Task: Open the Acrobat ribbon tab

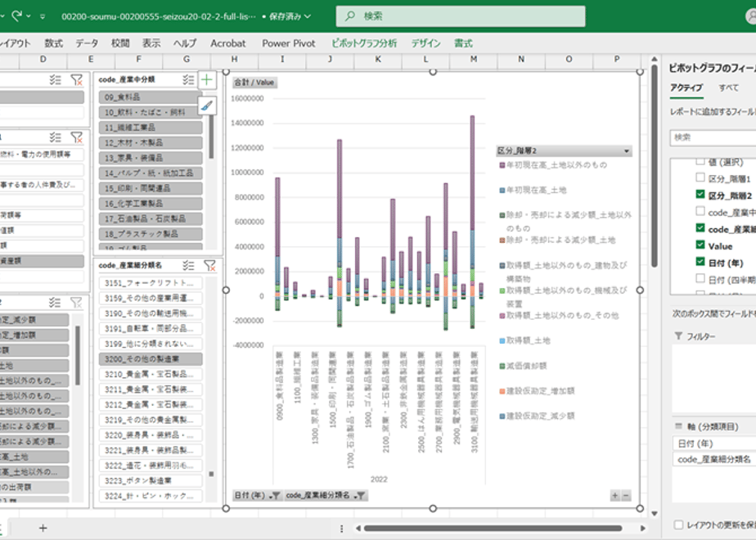Action: [x=227, y=43]
